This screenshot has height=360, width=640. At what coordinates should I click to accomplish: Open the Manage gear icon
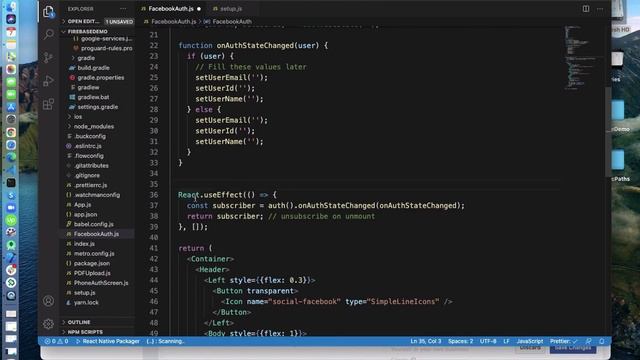[x=49, y=324]
